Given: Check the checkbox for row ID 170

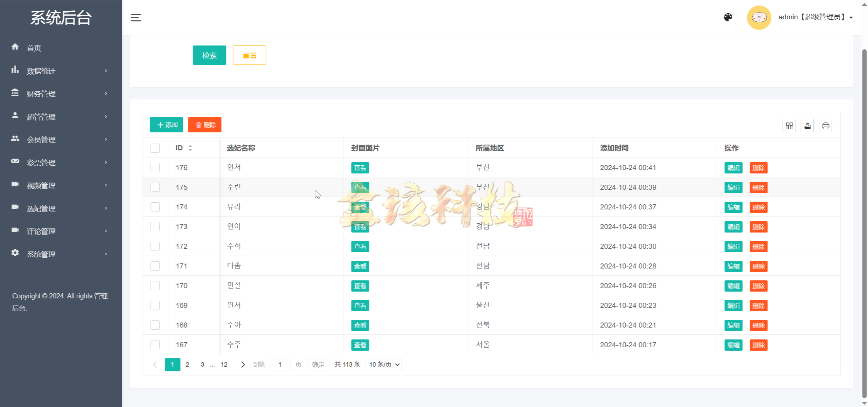Looking at the screenshot, I should [155, 285].
